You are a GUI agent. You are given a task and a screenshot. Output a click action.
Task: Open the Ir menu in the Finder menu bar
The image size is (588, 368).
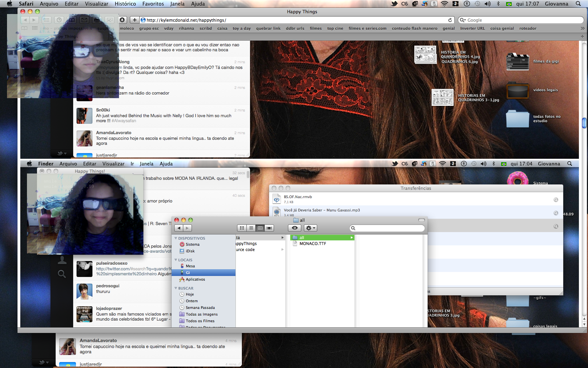[132, 164]
